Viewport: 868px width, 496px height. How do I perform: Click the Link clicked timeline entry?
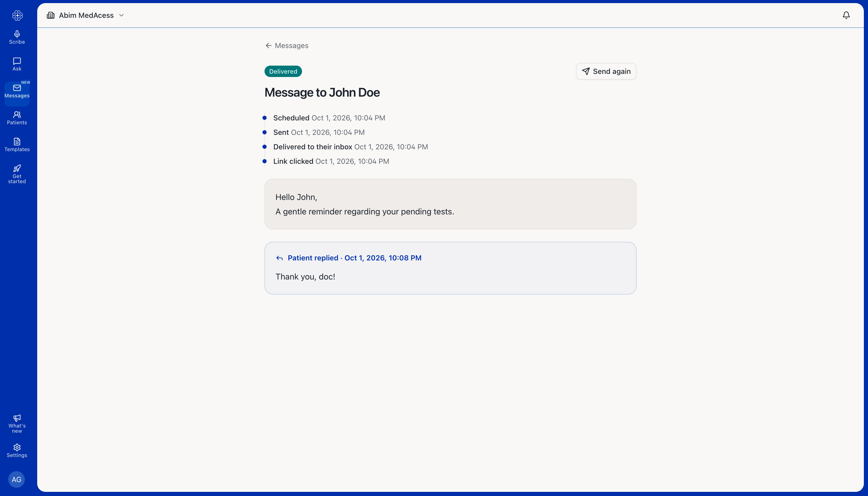point(331,161)
